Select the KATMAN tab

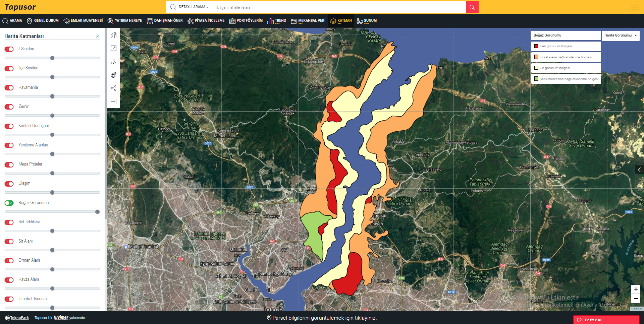point(341,21)
